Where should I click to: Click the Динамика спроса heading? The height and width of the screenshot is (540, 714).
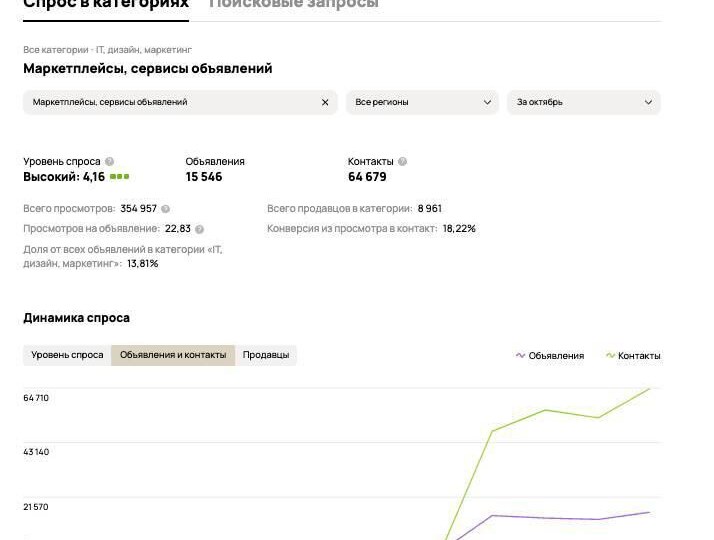tap(76, 318)
